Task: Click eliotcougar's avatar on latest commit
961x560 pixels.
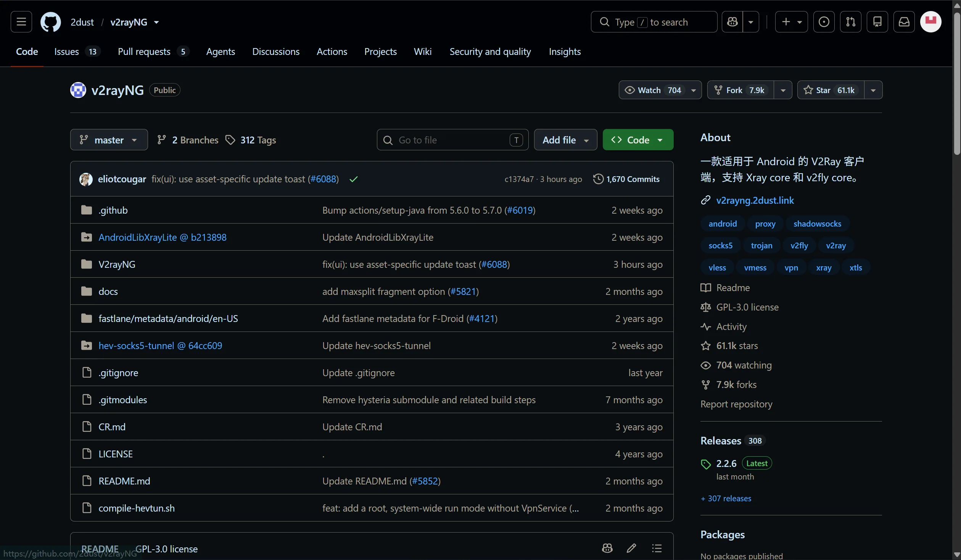Action: 86,179
